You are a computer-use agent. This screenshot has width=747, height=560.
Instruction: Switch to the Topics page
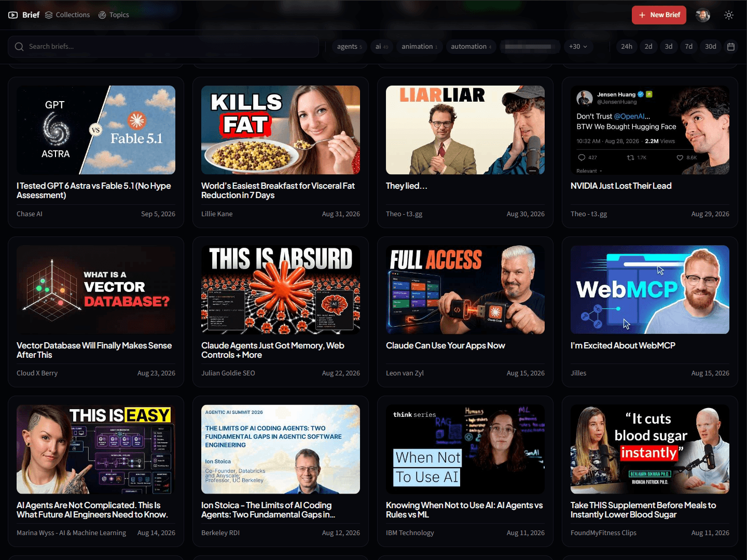click(114, 15)
